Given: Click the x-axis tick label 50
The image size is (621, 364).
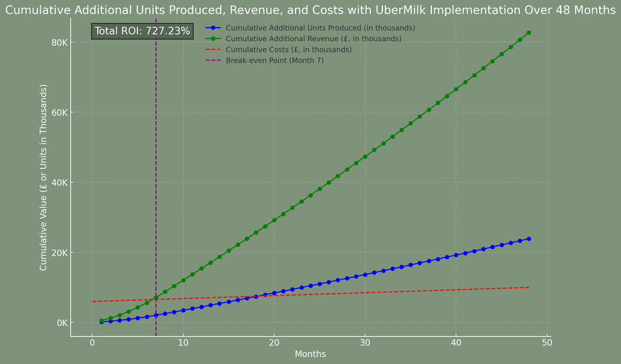Looking at the screenshot, I should 547,342.
